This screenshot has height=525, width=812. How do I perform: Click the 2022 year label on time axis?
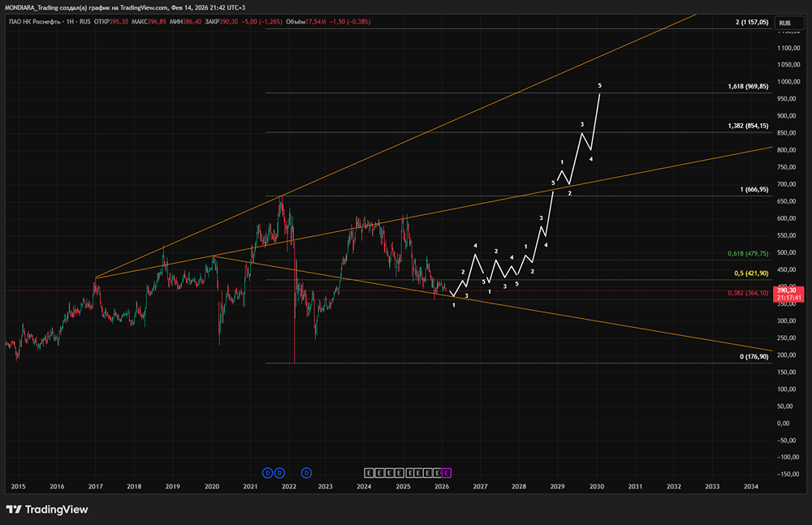click(289, 487)
